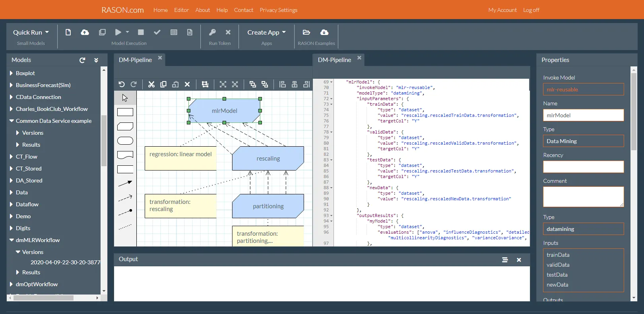Screen dimensions: 644x314
Task: Run the model with the play button
Action: [118, 32]
